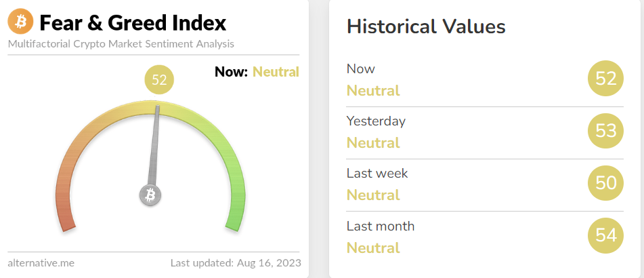644x278 pixels.
Task: Click the orange Bitcoin logo icon
Action: click(x=21, y=22)
